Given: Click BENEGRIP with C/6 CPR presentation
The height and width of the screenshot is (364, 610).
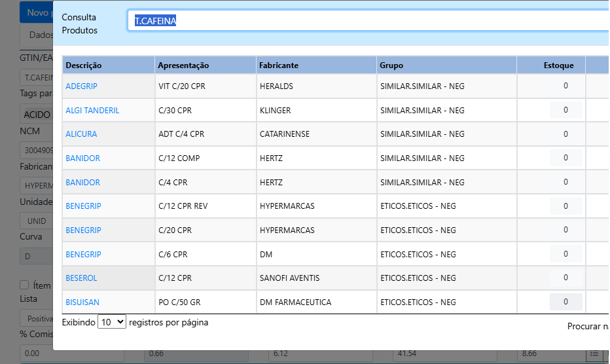Looking at the screenshot, I should click(83, 254).
